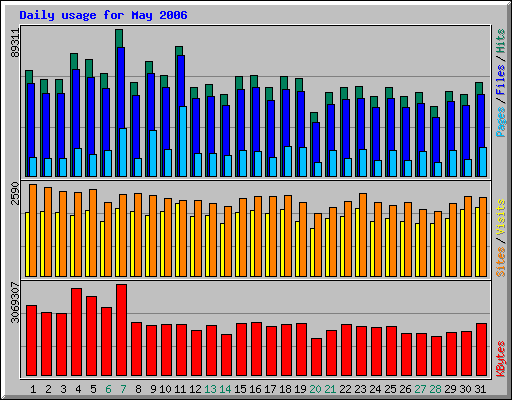Select green weekend day label 20
Screen dimensions: 512x400
(x=315, y=389)
